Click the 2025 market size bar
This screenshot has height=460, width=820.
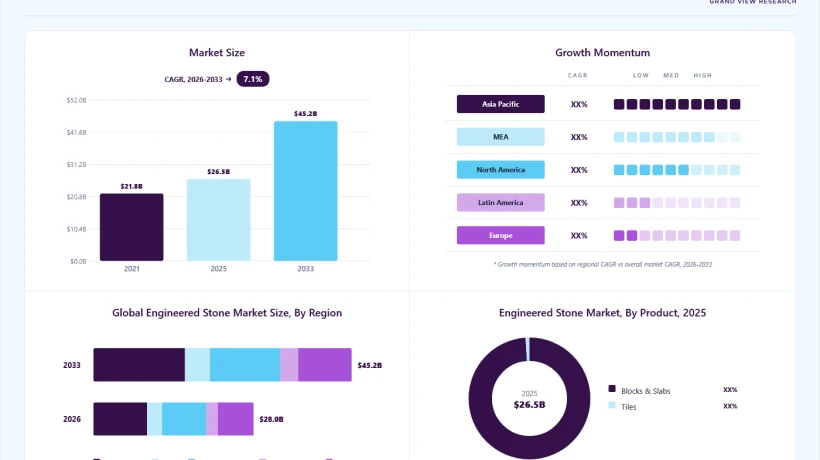pyautogui.click(x=219, y=220)
